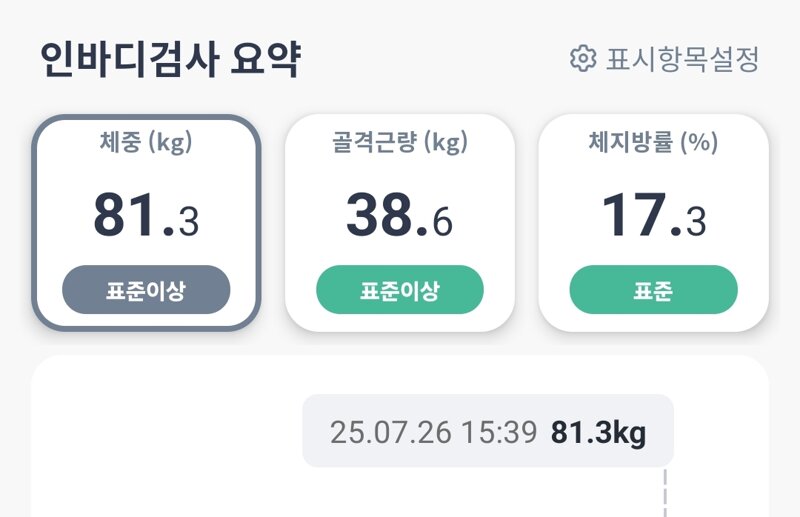Click the 인바디검사 요약 heading
Viewport: 800px width, 517px height.
[x=170, y=59]
